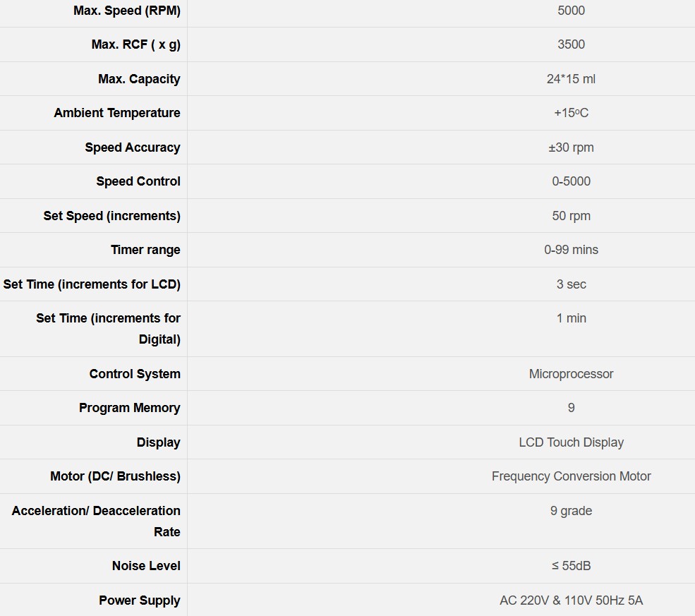Select the "0-5000" speed control value
The width and height of the screenshot is (695, 616).
pos(571,181)
